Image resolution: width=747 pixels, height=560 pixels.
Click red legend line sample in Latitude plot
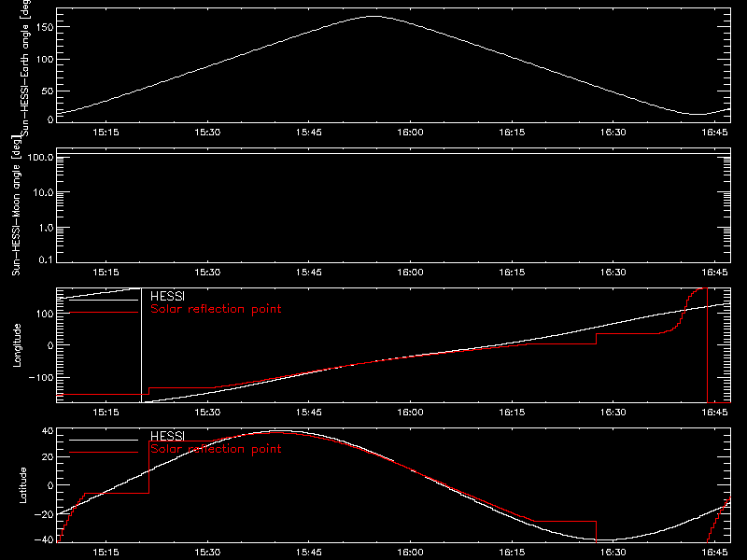pos(104,453)
